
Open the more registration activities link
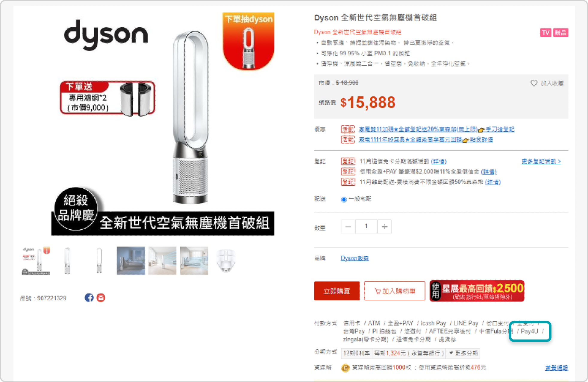541,161
